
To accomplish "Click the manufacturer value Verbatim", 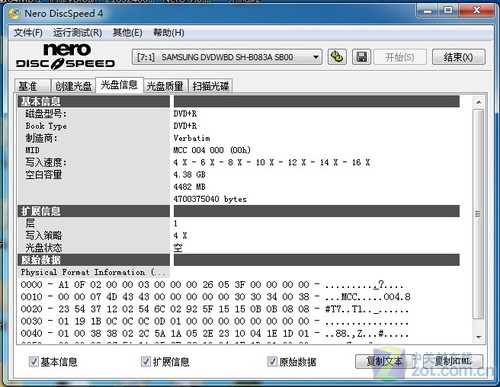I will tap(192, 138).
